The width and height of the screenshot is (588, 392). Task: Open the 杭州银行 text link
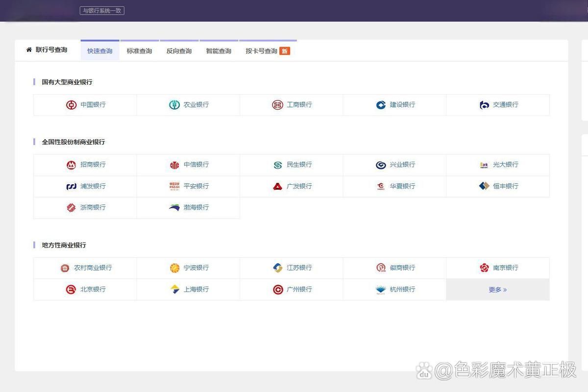pyautogui.click(x=402, y=290)
